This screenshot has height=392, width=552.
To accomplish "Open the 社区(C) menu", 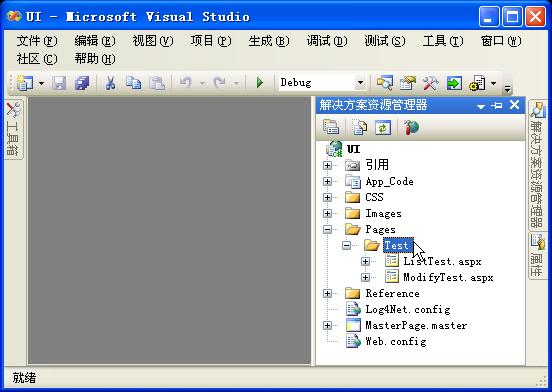I will click(x=37, y=59).
